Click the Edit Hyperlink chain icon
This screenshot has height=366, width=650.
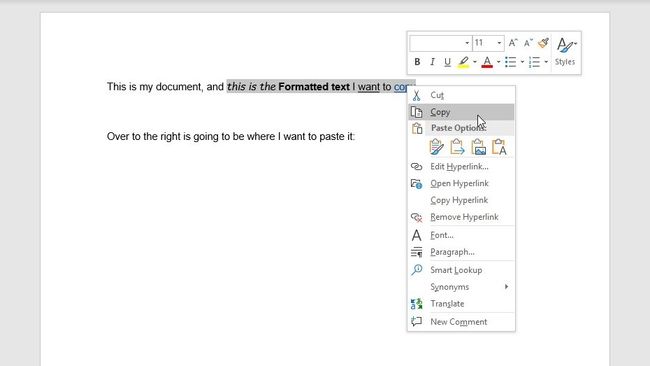click(416, 167)
